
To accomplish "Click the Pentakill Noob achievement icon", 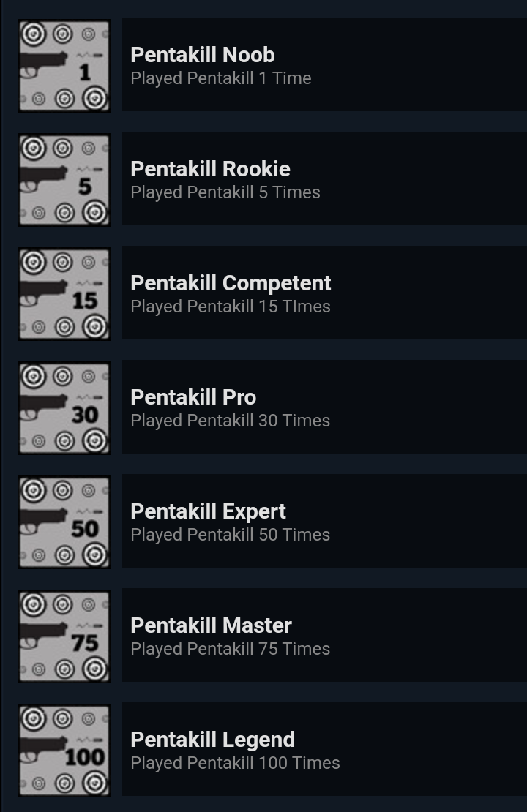I will coord(64,65).
